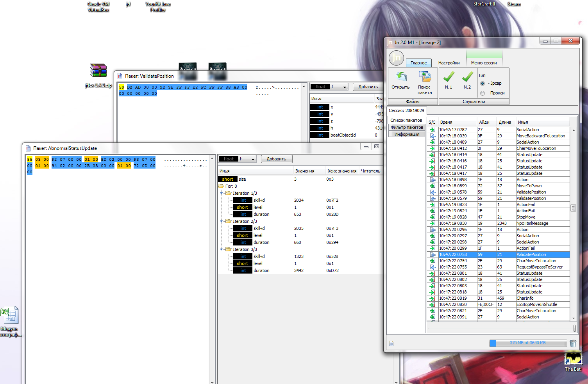Open Список пакетов side tab
This screenshot has height=384, width=588.
tap(406, 120)
